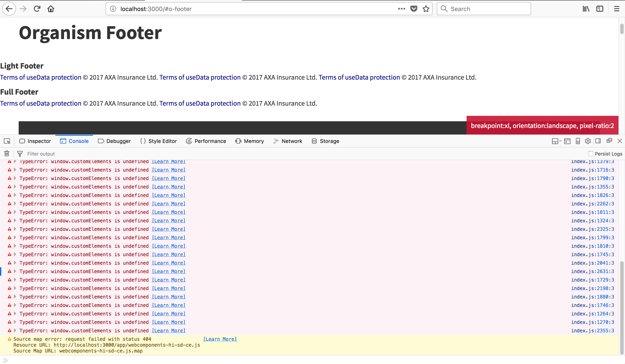Toggle the filter output funnel icon
The height and width of the screenshot is (364, 625).
coord(20,154)
